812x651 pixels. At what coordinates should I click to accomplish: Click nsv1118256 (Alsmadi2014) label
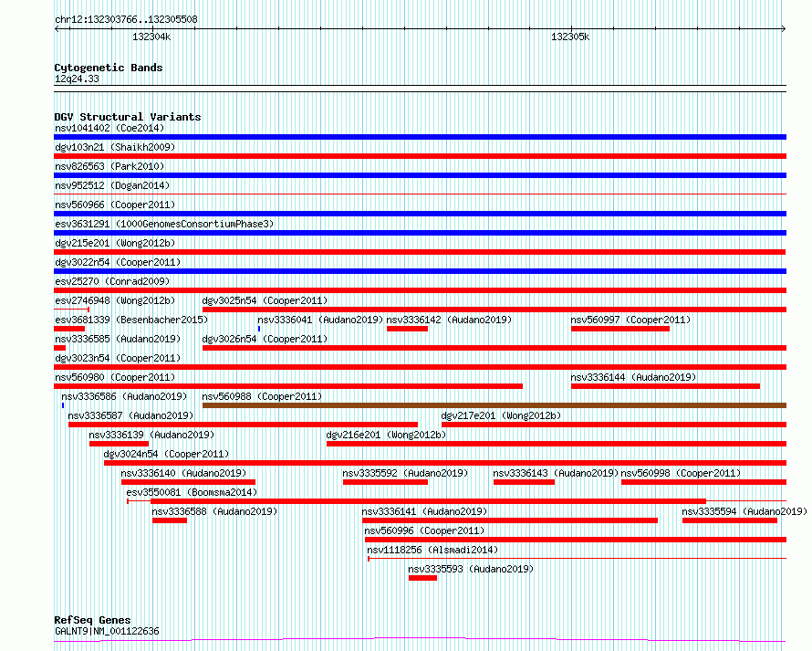point(432,550)
